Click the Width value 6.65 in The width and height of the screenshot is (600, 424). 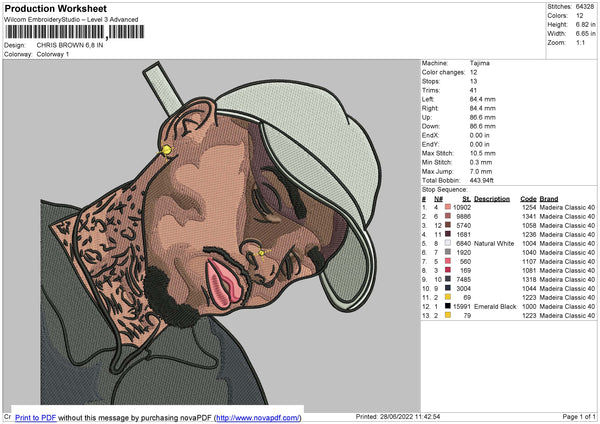tap(585, 34)
